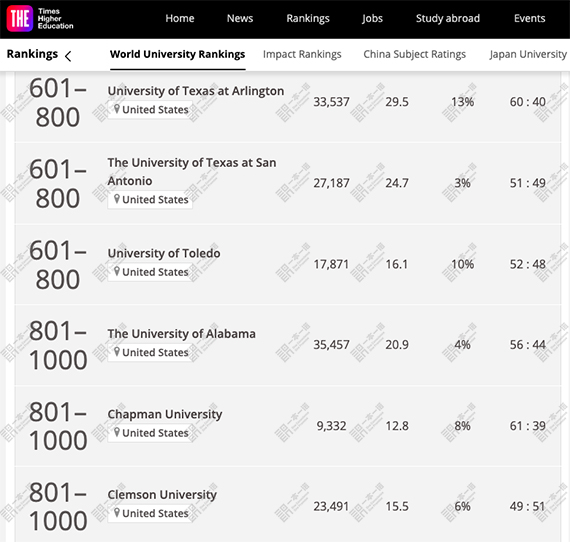Open the Home menu item
Screen dimensions: 570x542
tap(180, 19)
